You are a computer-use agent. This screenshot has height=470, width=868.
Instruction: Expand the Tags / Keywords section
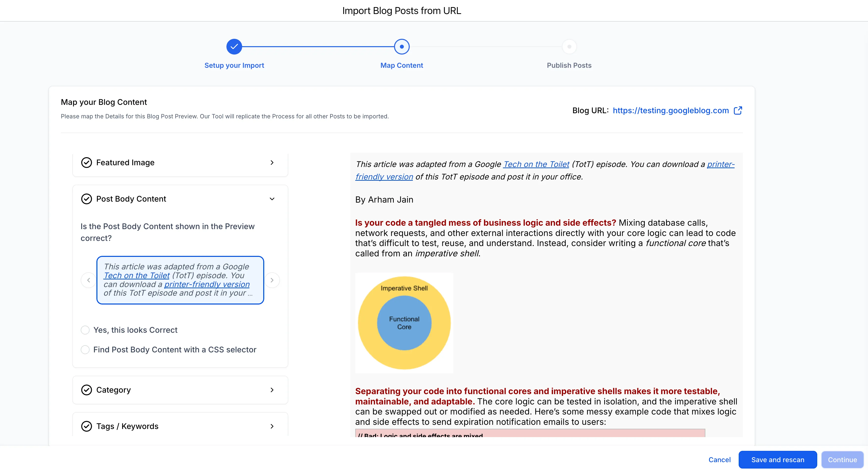(x=272, y=426)
